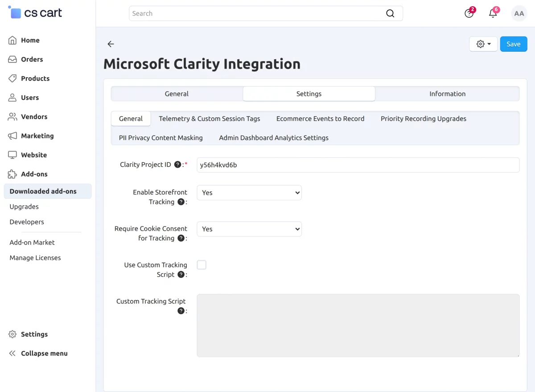Open the AA user avatar menu
Screen dimensions: 535x392
click(x=519, y=13)
